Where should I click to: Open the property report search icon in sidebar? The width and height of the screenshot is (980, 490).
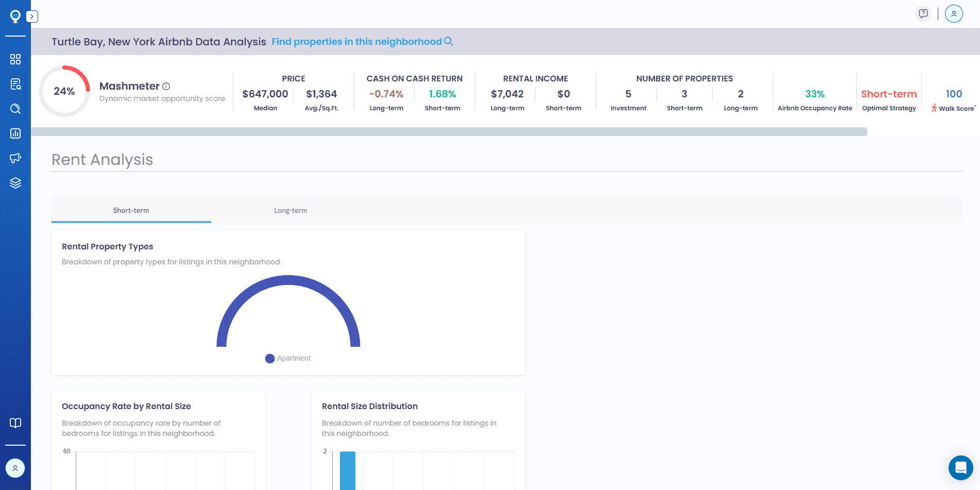15,84
